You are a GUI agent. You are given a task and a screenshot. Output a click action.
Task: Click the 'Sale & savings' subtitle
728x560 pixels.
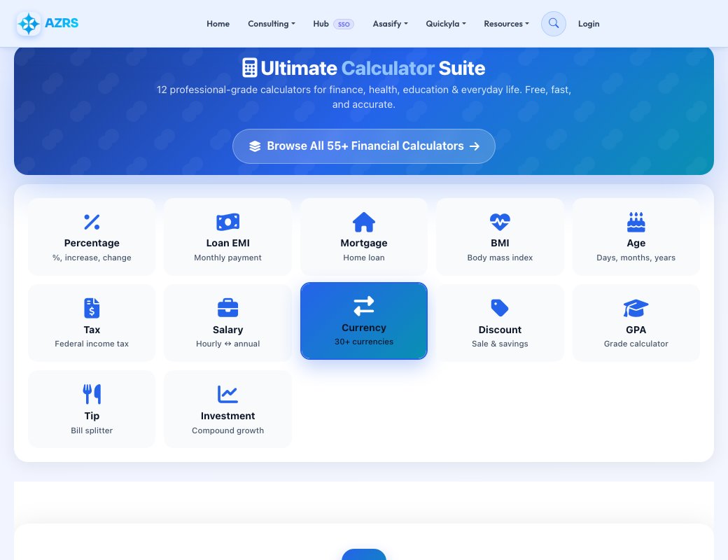(500, 344)
